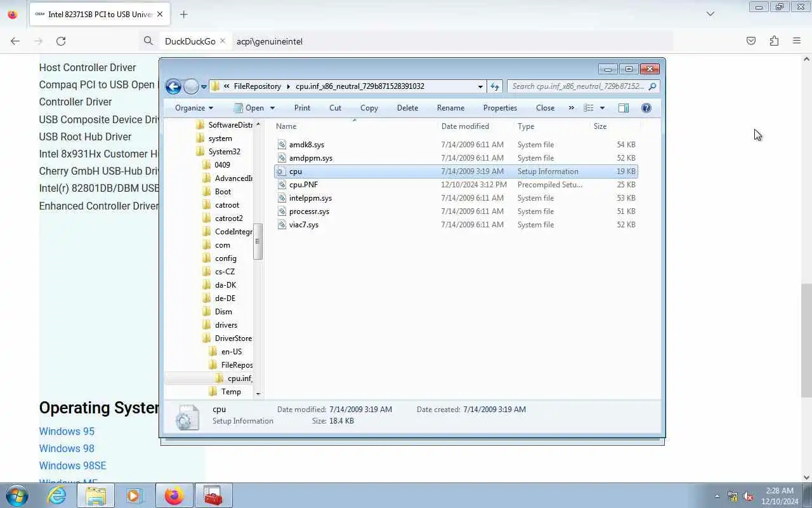This screenshot has height=508, width=812.
Task: Select the viac7.sys file
Action: pos(304,225)
